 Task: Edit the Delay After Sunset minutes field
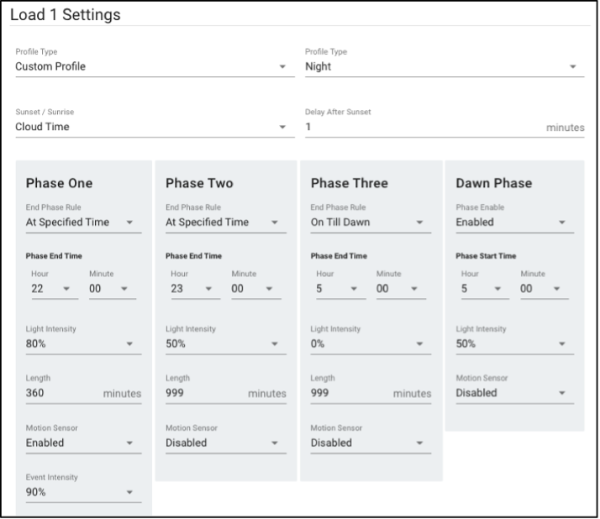[445, 127]
